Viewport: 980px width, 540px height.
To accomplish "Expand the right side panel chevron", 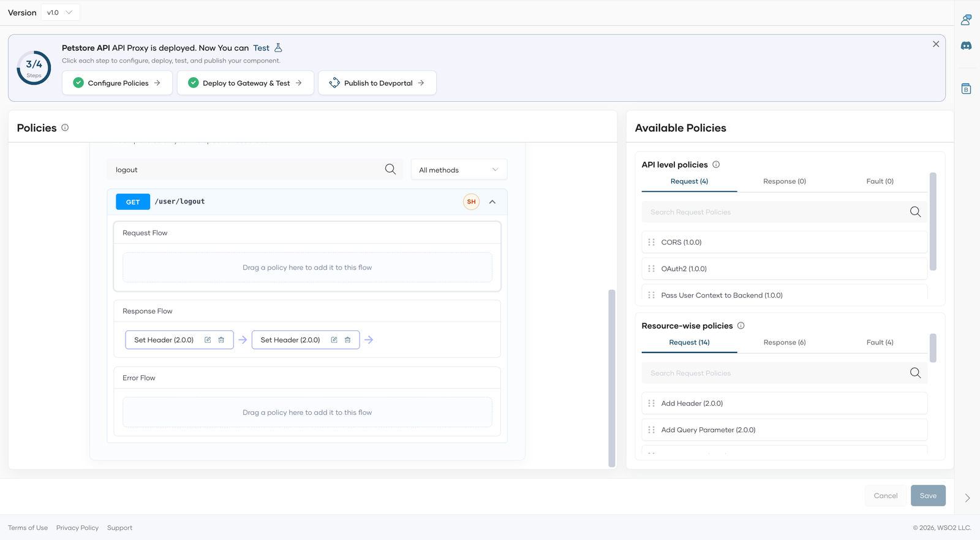I will point(967,498).
